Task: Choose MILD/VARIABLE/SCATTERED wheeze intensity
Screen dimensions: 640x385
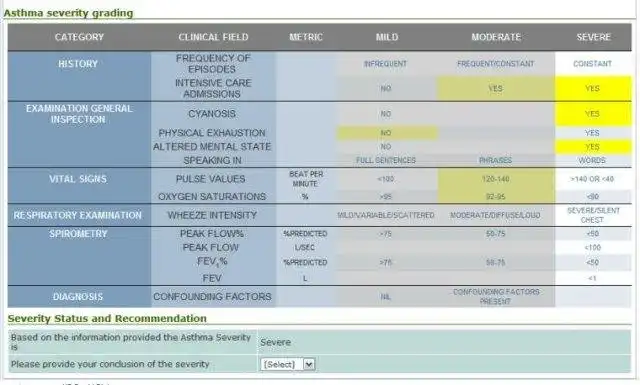Action: point(386,215)
